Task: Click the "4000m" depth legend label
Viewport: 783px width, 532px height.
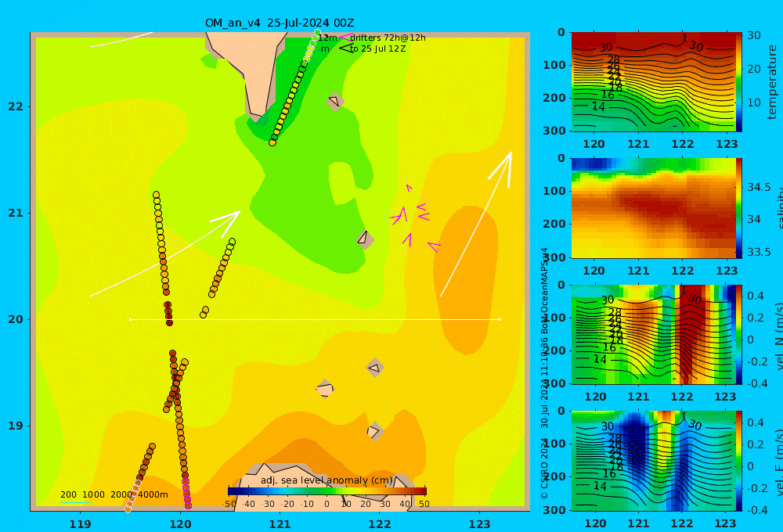Action: click(x=153, y=494)
